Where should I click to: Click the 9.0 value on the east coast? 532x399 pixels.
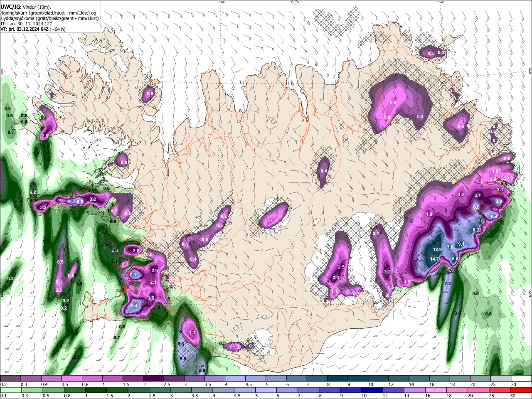tap(480, 221)
